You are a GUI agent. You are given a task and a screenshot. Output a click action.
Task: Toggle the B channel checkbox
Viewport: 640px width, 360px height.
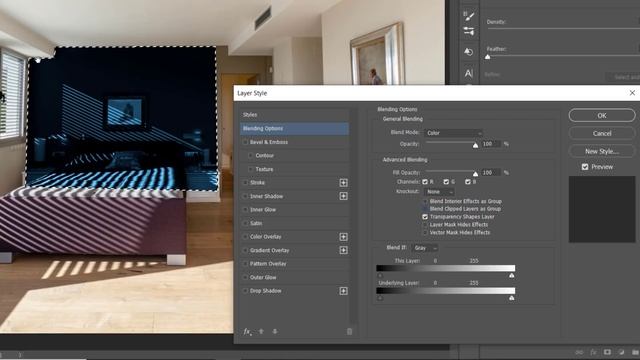468,182
